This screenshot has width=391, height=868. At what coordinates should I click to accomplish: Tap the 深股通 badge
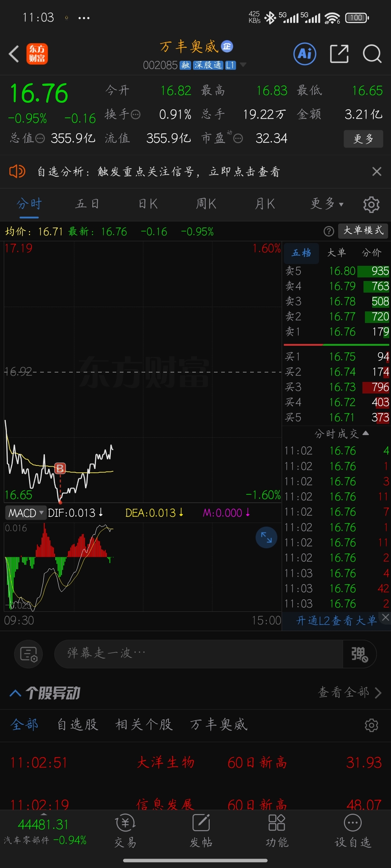208,65
